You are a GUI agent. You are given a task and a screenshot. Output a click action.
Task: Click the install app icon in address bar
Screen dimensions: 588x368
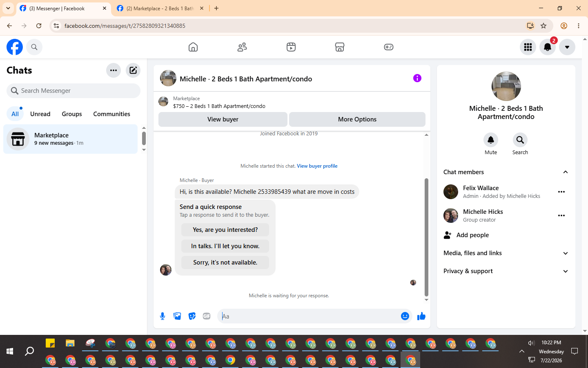[530, 26]
